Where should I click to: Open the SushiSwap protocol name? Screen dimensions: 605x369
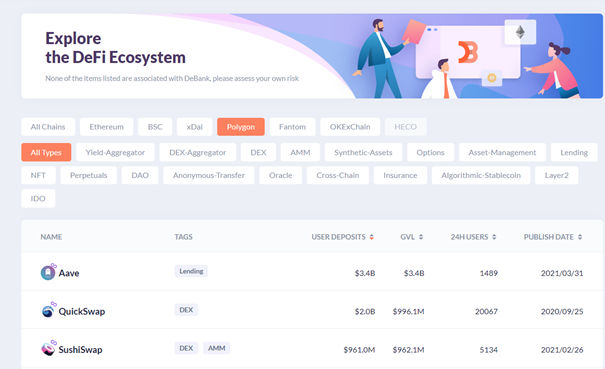click(x=80, y=350)
